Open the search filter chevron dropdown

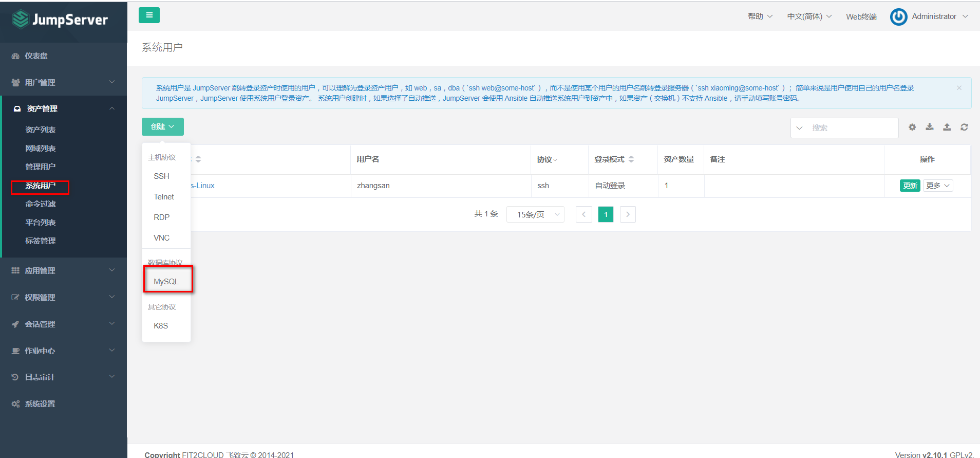799,128
